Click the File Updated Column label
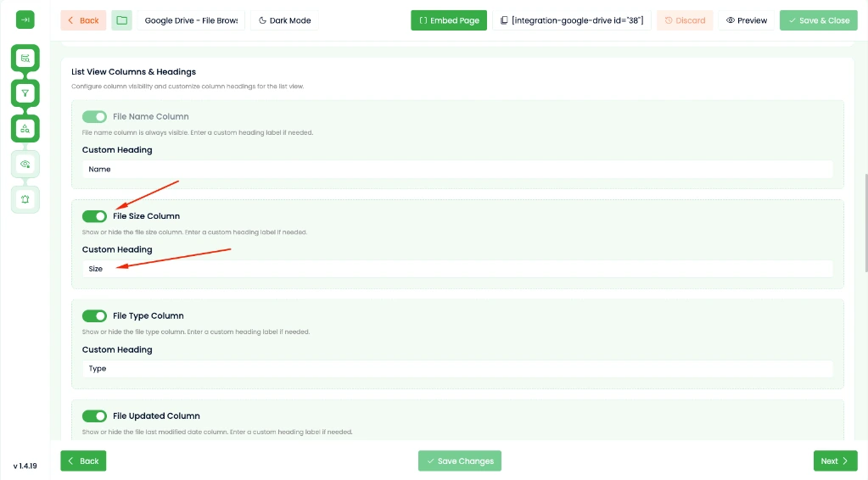This screenshot has height=480, width=868. coord(156,416)
